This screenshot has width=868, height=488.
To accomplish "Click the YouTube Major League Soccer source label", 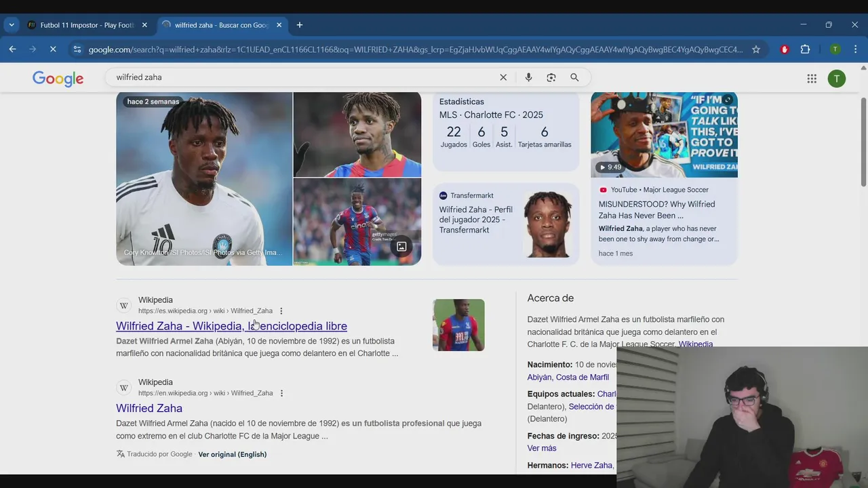I will pos(654,190).
